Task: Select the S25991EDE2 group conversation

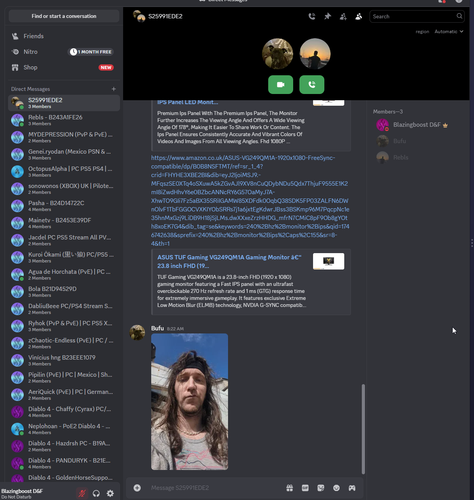Action: (x=64, y=103)
